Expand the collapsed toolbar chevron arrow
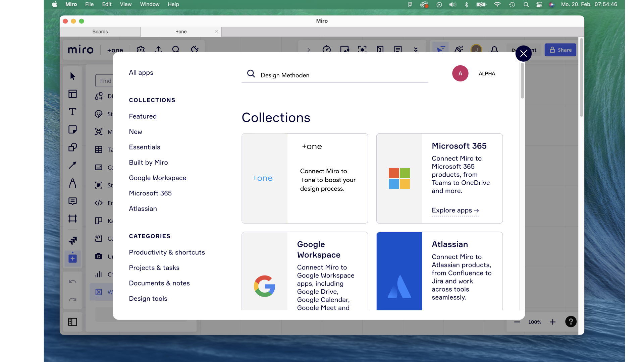 (309, 50)
